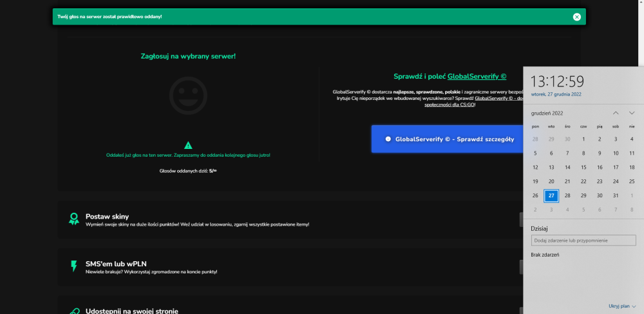
Task: Select today's date 27 in calendar
Action: tap(551, 195)
